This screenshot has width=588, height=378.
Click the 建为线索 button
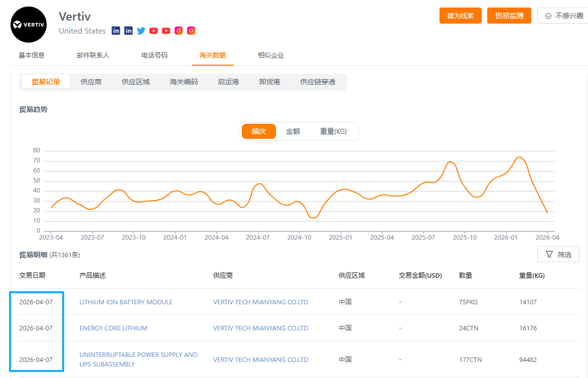460,16
